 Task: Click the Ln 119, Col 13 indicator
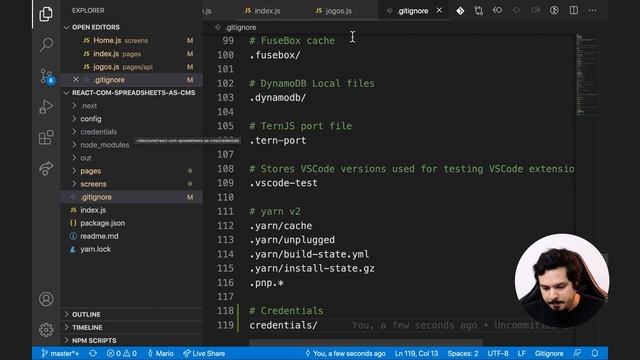tap(416, 353)
